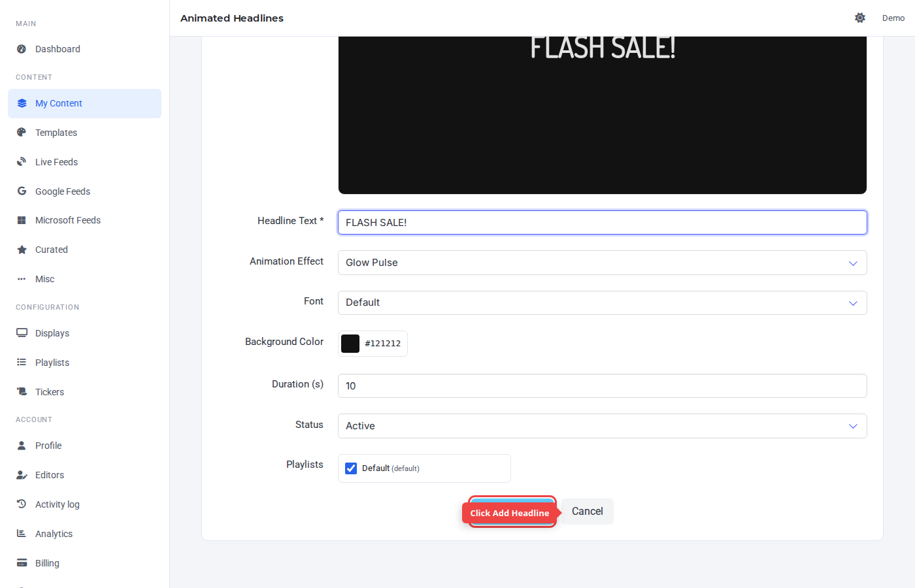This screenshot has width=915, height=588.
Task: Click the Google Feeds G icon
Action: pyautogui.click(x=22, y=191)
